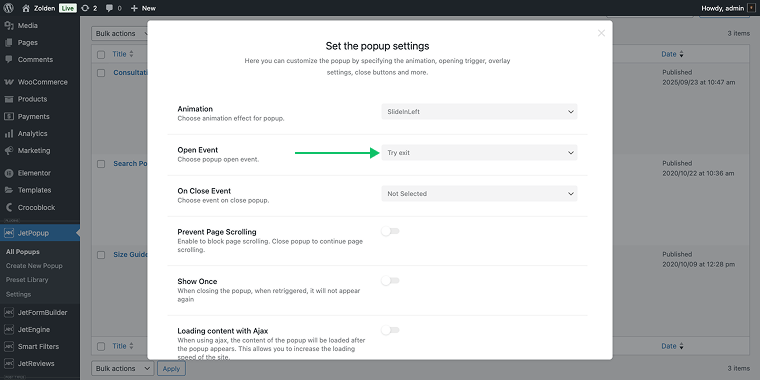Check the select-all checkbox in table header
Viewport: 760px width, 380px height.
[101, 55]
